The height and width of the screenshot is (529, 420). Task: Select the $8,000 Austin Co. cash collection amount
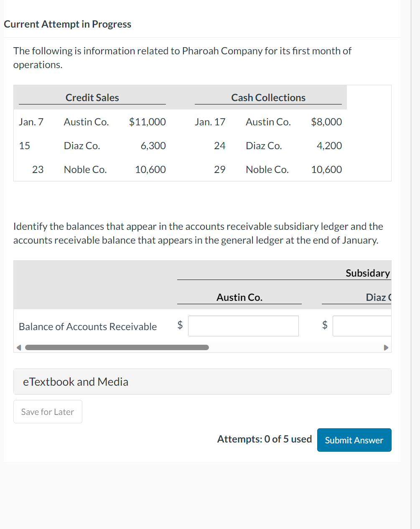(x=326, y=122)
